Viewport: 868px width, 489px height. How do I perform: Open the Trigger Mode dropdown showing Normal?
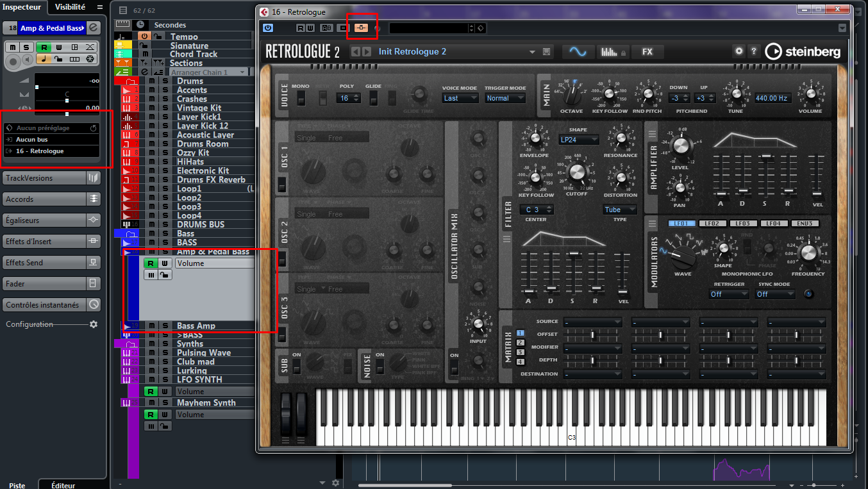point(505,98)
